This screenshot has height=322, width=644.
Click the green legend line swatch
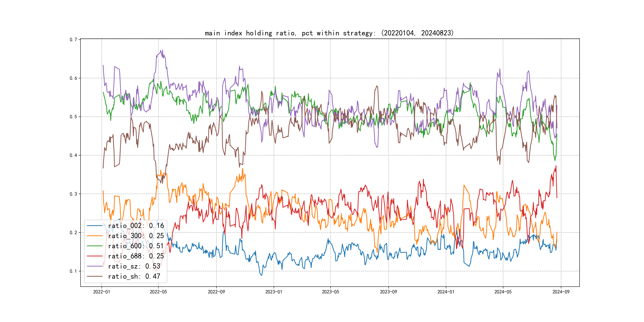point(94,246)
